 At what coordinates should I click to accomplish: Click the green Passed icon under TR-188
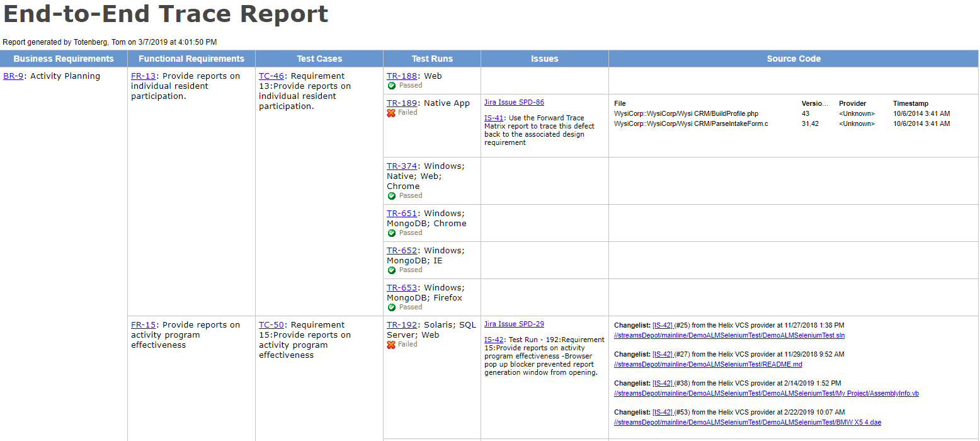pos(392,85)
